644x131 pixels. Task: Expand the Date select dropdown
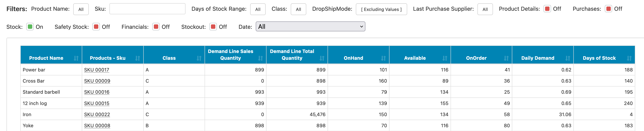[310, 26]
